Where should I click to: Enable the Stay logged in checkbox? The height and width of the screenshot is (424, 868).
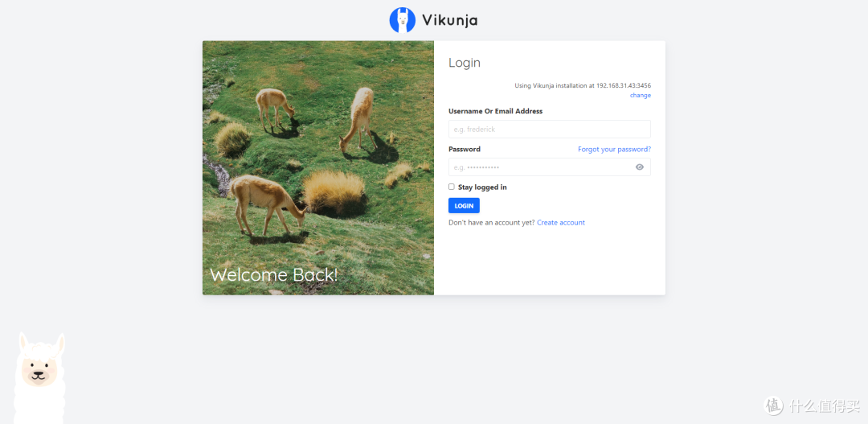click(451, 187)
